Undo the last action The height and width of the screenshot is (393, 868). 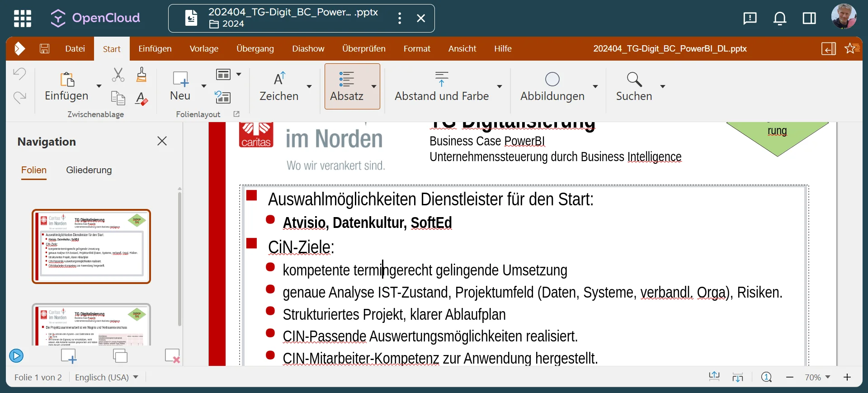19,74
